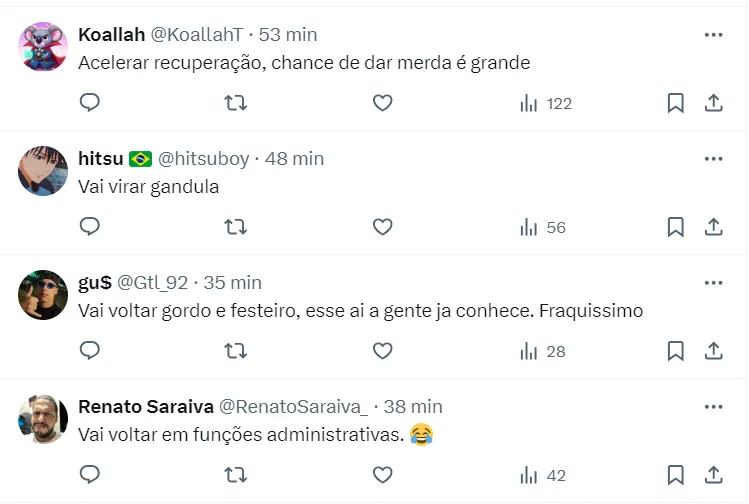Click Koallah's koala profile picture

[x=43, y=47]
